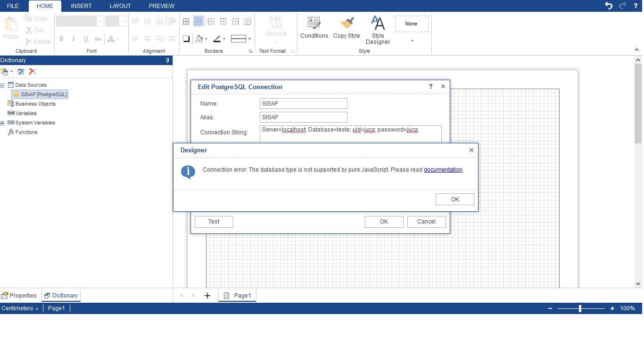Click the Delete icon in Clipboard group

28,41
